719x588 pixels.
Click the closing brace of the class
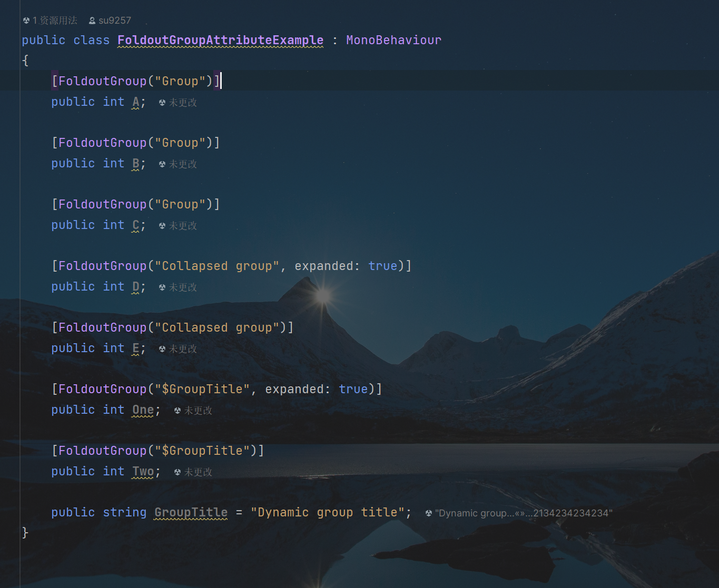click(25, 533)
